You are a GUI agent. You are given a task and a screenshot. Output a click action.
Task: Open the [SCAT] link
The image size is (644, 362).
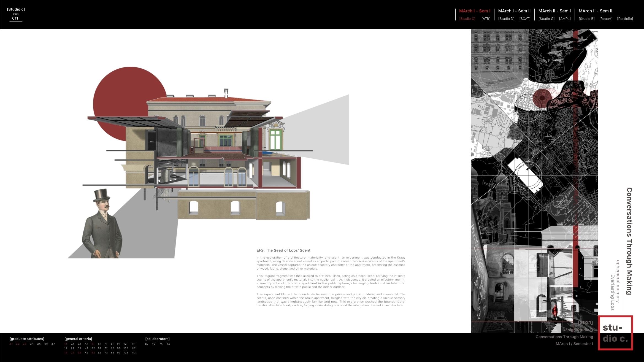[x=524, y=19]
